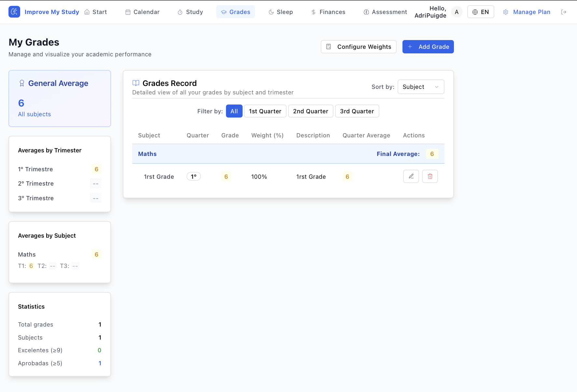The width and height of the screenshot is (577, 392).
Task: Open the Assessment tab
Action: pyautogui.click(x=385, y=12)
